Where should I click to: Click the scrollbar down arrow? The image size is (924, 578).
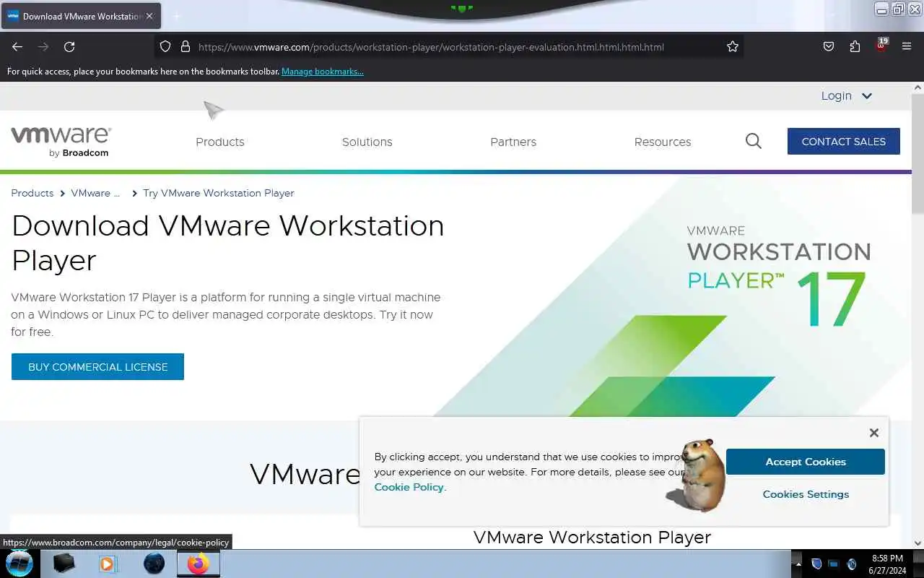click(918, 543)
